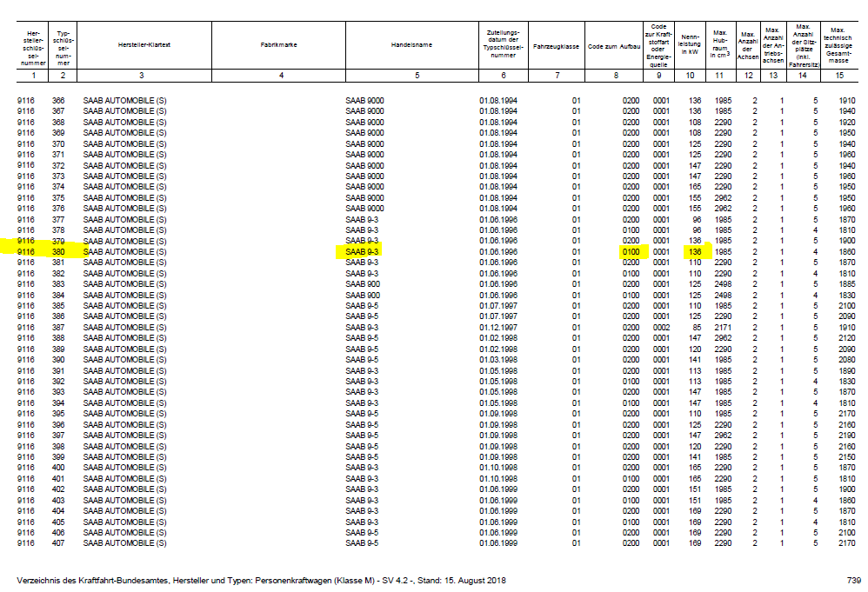This screenshot has width=868, height=592.
Task: Click total mass value 2190
Action: click(x=847, y=436)
